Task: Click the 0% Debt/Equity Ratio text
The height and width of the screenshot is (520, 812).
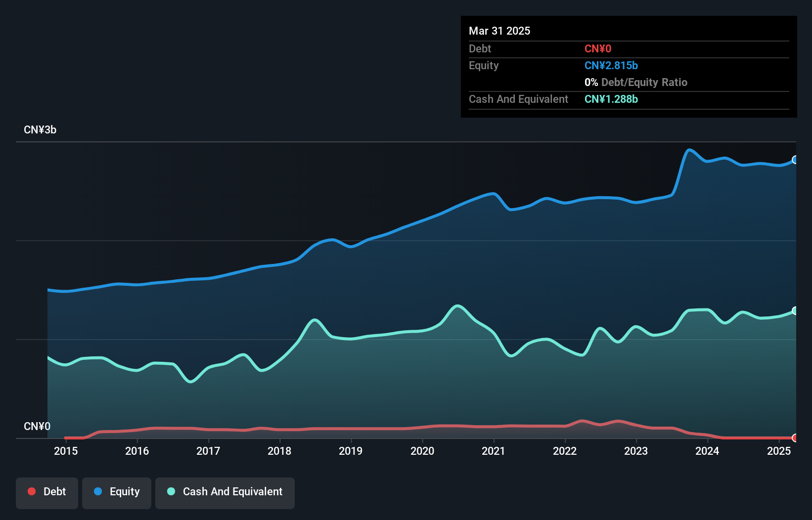Action: pos(636,82)
